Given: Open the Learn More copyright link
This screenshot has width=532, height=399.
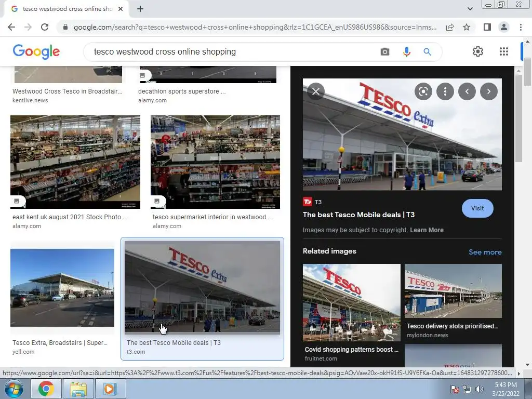Looking at the screenshot, I should point(427,230).
